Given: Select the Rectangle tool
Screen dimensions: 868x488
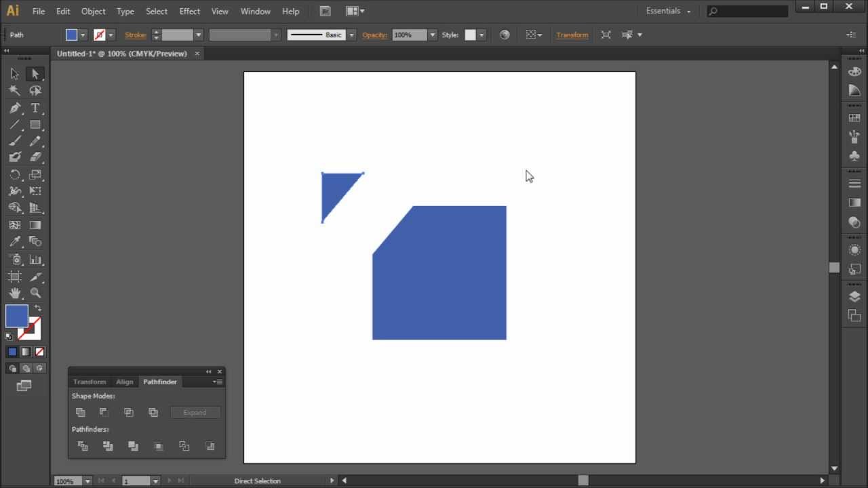Looking at the screenshot, I should point(35,124).
